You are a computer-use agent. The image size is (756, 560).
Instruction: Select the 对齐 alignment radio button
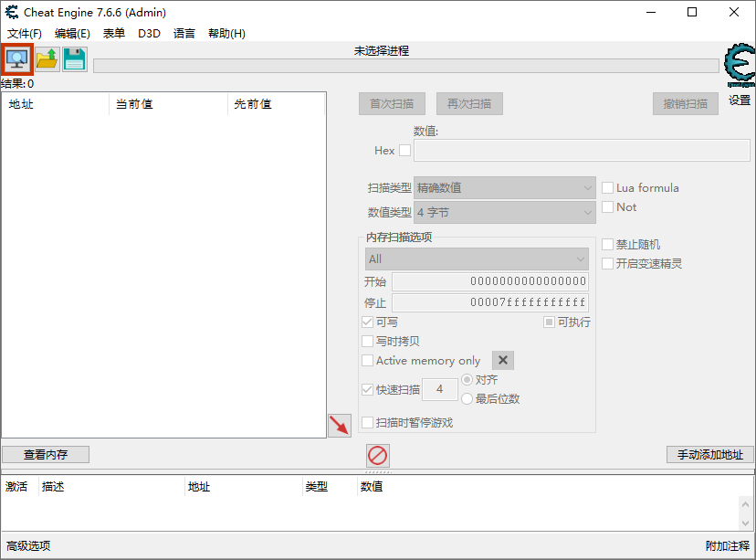466,379
